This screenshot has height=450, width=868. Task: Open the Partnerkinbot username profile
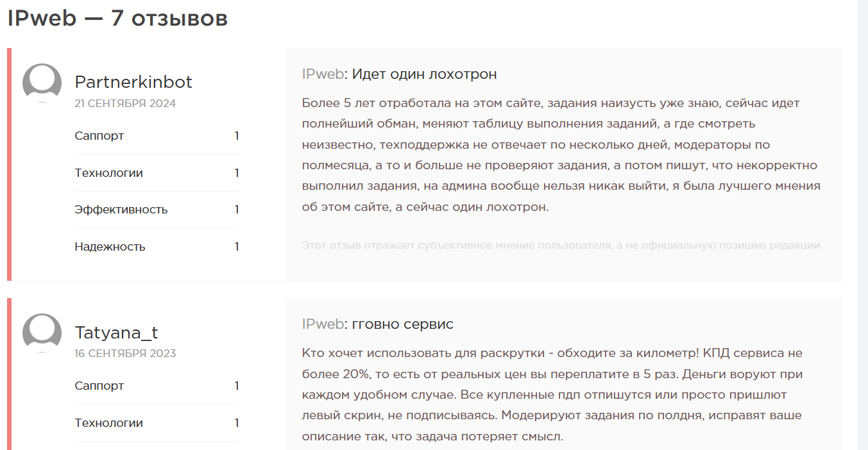pos(133,82)
